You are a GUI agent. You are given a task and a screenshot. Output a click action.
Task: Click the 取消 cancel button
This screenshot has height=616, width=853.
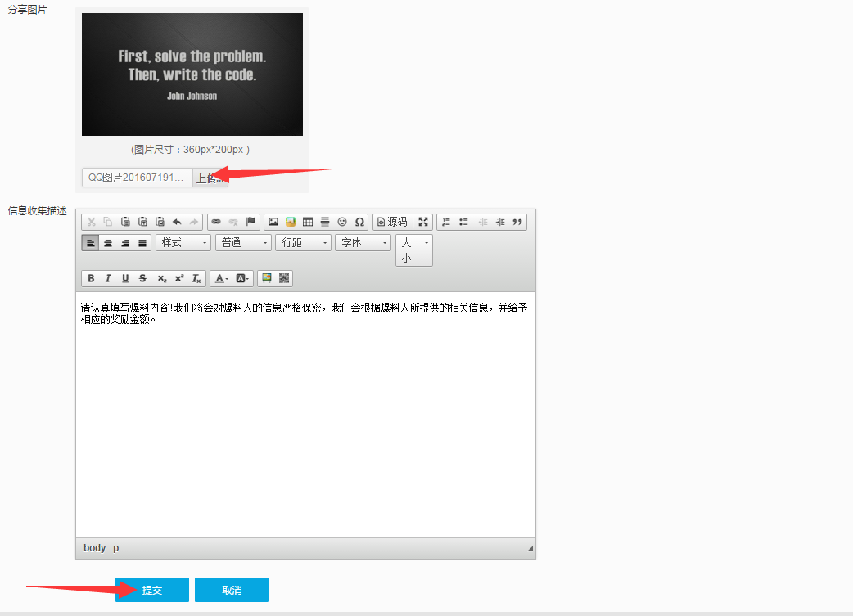[232, 590]
